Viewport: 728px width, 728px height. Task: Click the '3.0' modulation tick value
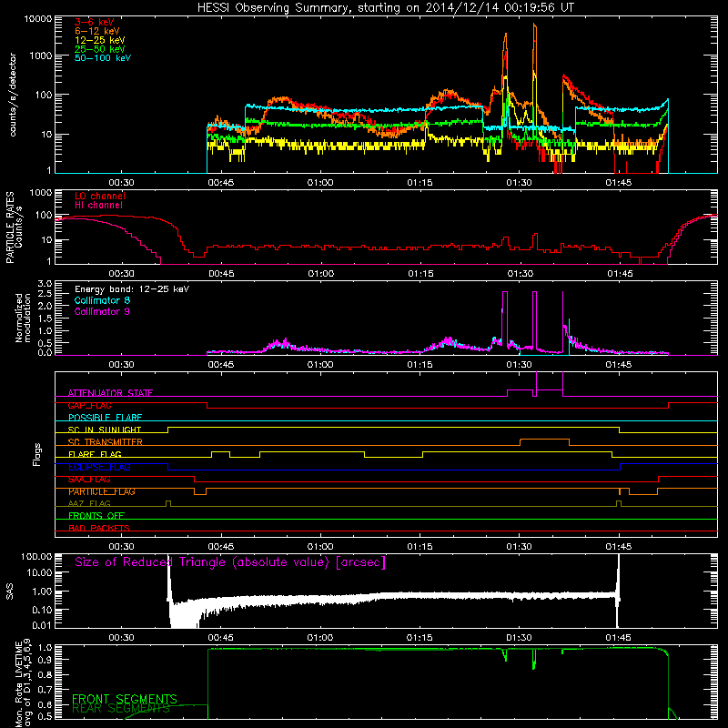[x=45, y=283]
